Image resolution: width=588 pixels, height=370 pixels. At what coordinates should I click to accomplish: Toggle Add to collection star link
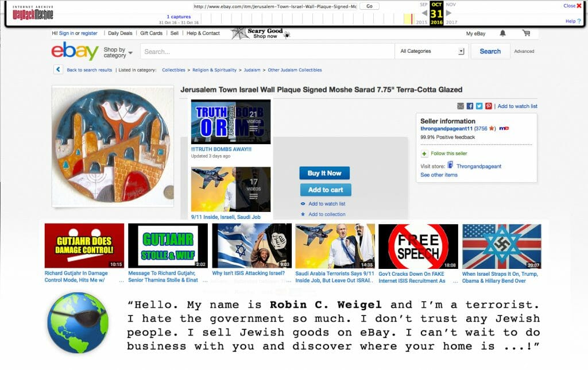(323, 214)
